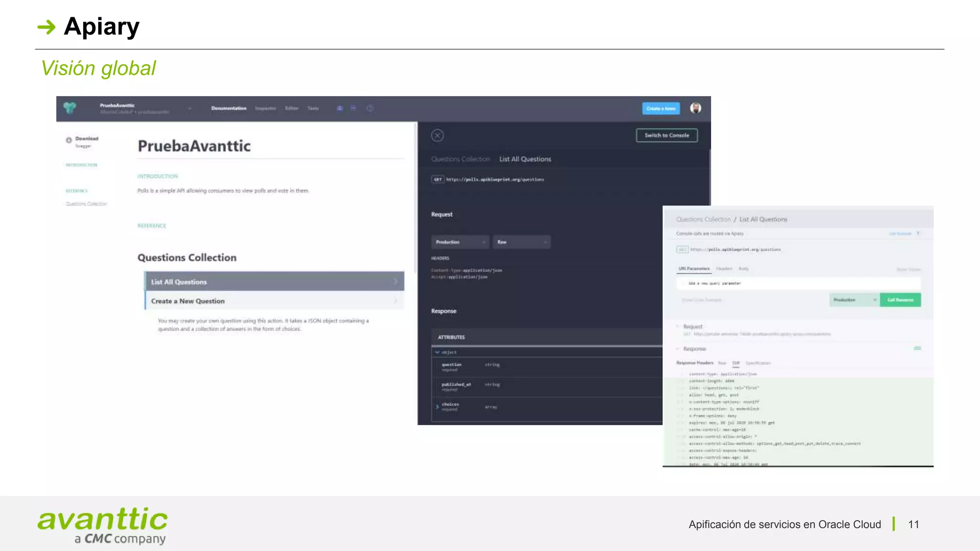Open the Editor tab
This screenshot has width=980, height=551.
(292, 109)
